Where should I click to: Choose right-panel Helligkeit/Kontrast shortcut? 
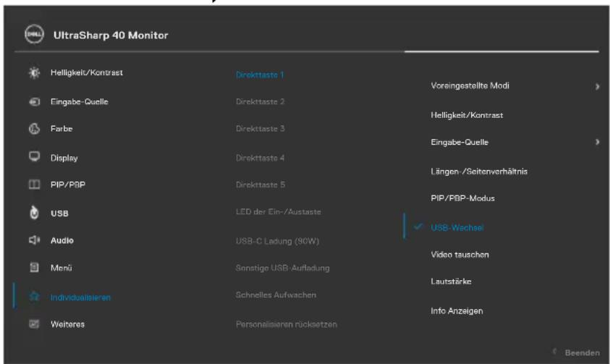[x=467, y=115]
